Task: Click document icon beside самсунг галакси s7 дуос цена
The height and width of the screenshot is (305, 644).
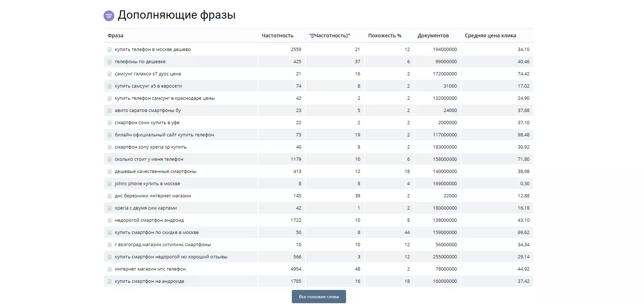Action: [x=110, y=74]
